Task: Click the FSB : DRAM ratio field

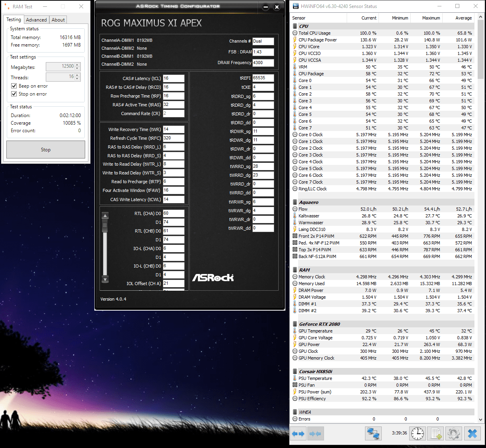Action: tap(263, 52)
